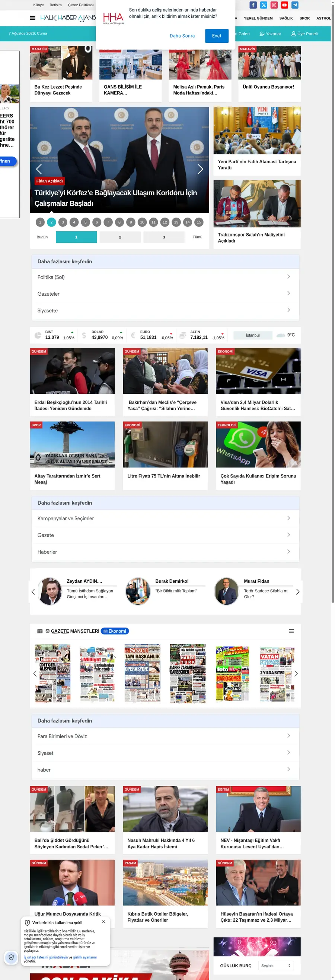Click the Evet notification button

point(217,36)
